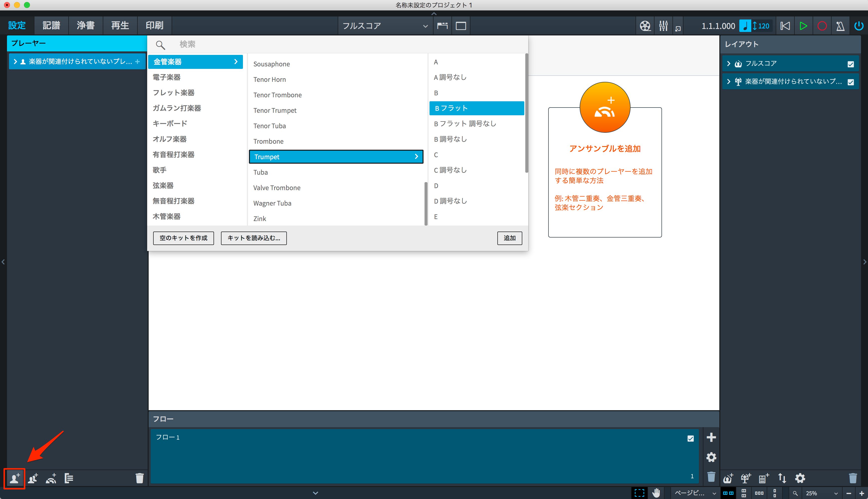Click キットを読み込む... button

[x=253, y=238]
